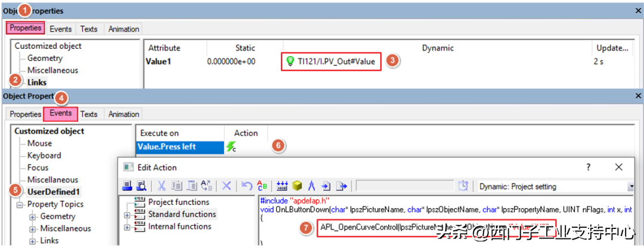Click the Cut scissors icon in Edit Action
Screen dimensions: 644x248
161,186
